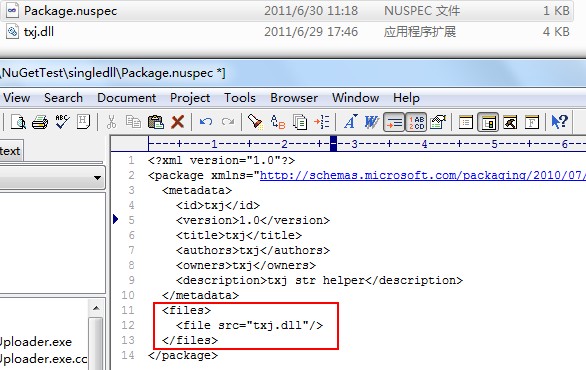Click the txj.dll file icon

click(x=12, y=32)
